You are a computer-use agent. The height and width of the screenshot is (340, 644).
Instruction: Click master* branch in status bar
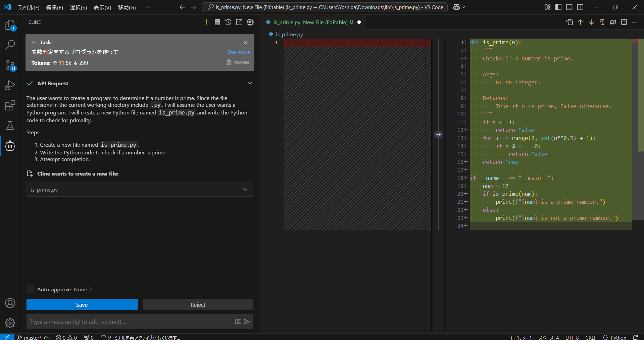30,337
